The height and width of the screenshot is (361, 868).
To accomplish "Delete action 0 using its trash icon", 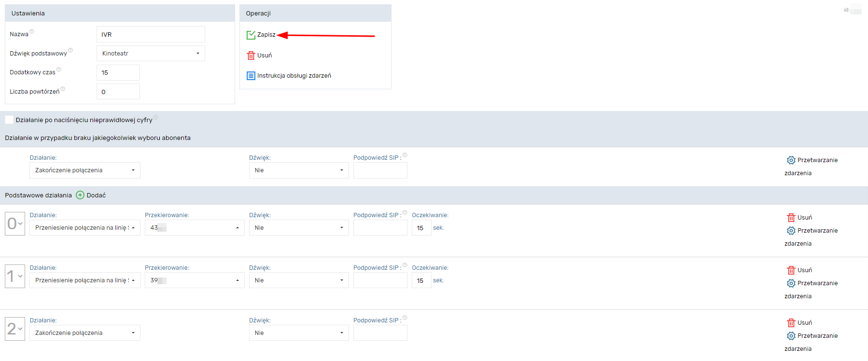I will click(791, 218).
